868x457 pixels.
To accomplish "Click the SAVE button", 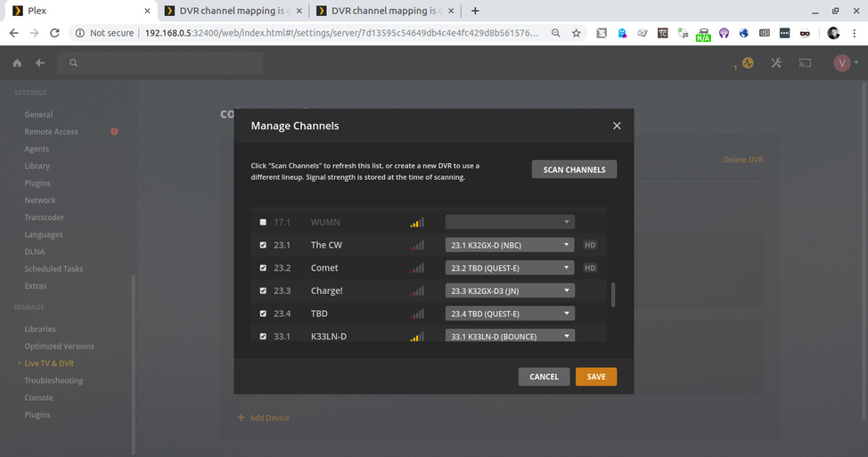I will pos(596,377).
